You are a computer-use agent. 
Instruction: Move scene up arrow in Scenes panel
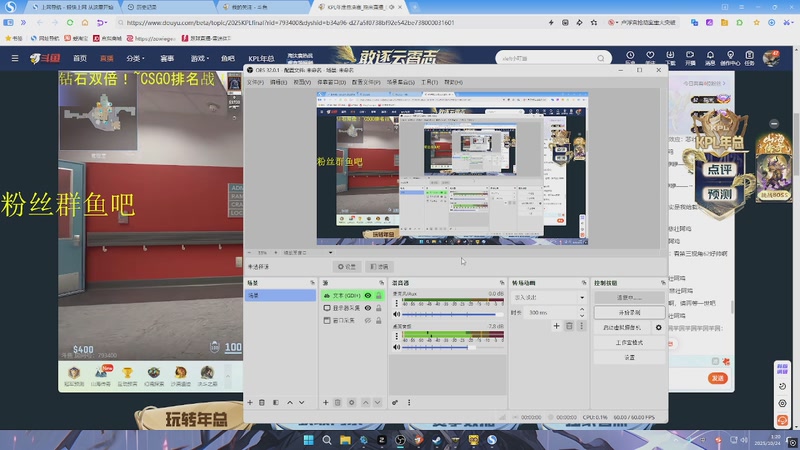pos(290,403)
